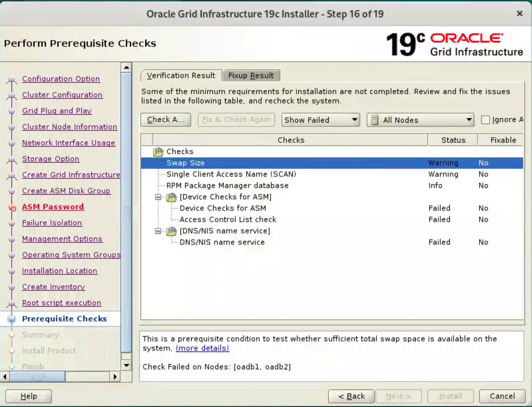
Task: Switch to the Verification Result tab
Action: (x=181, y=76)
